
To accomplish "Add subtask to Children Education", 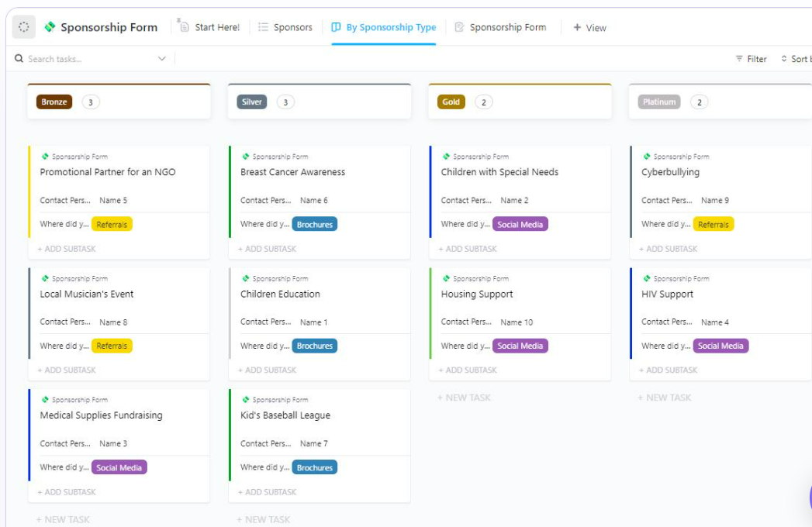I will pyautogui.click(x=268, y=370).
